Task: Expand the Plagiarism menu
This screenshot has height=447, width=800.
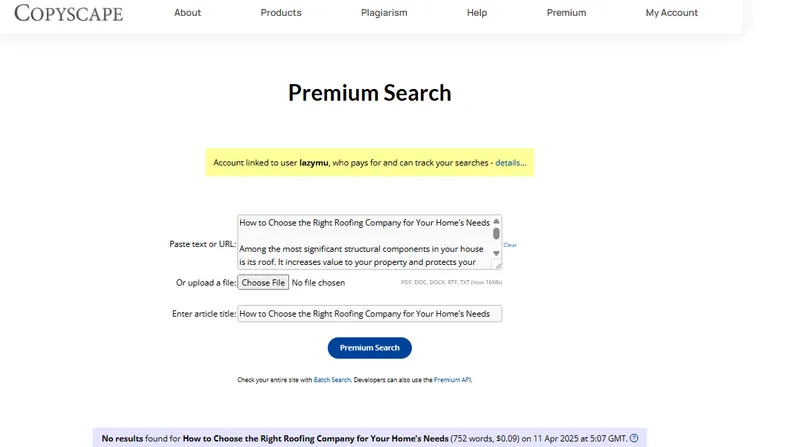Action: [384, 13]
